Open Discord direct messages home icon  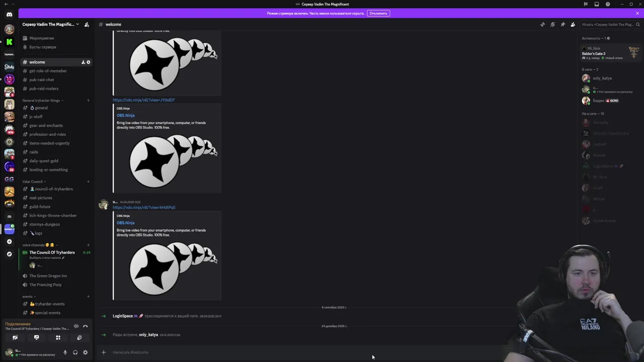(9, 15)
